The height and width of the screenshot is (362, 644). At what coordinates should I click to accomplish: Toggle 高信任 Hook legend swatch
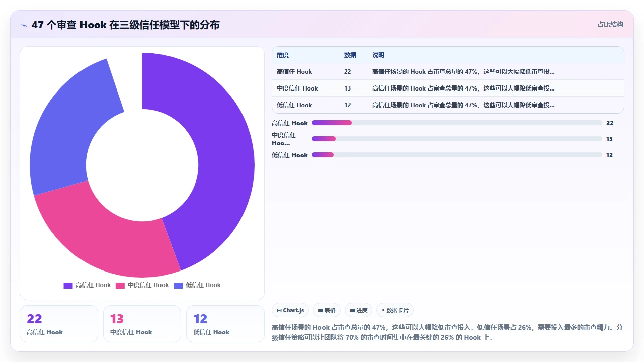click(x=68, y=285)
